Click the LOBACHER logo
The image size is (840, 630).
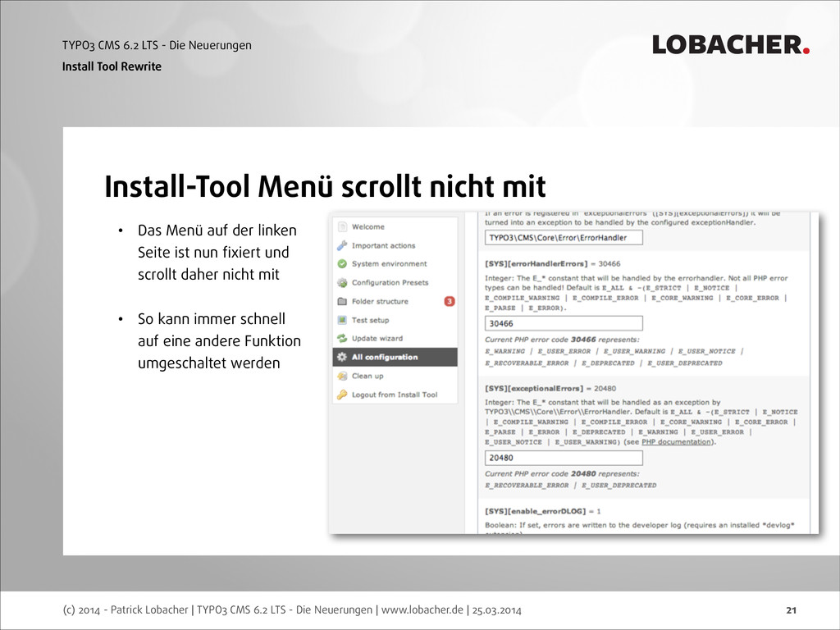click(731, 45)
